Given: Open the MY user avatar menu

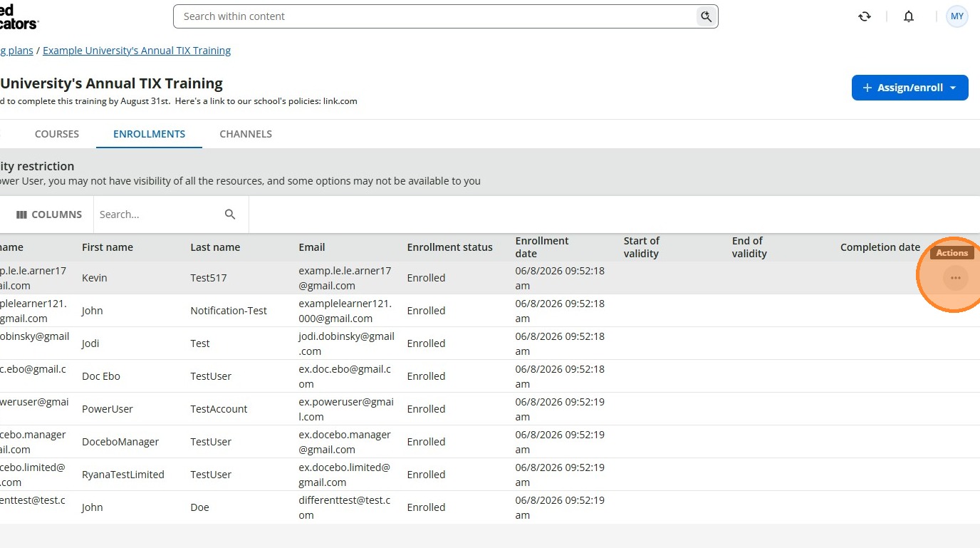Looking at the screenshot, I should (956, 16).
